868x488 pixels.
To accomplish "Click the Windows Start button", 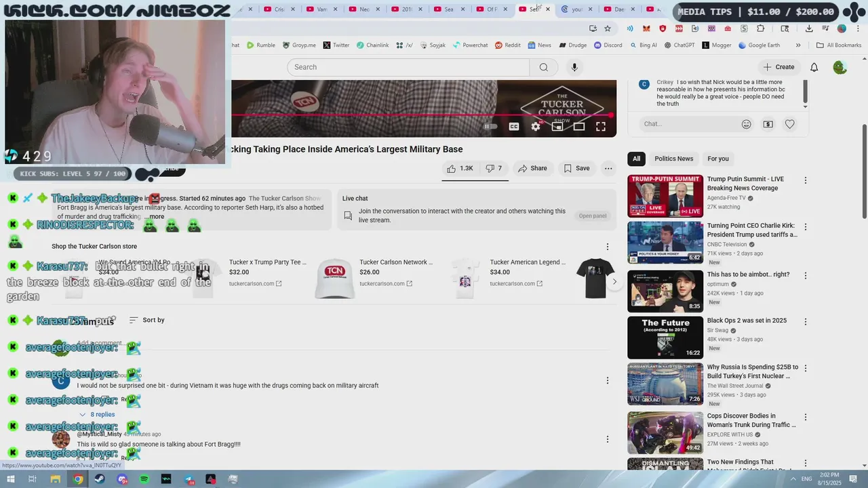I will click(x=10, y=479).
